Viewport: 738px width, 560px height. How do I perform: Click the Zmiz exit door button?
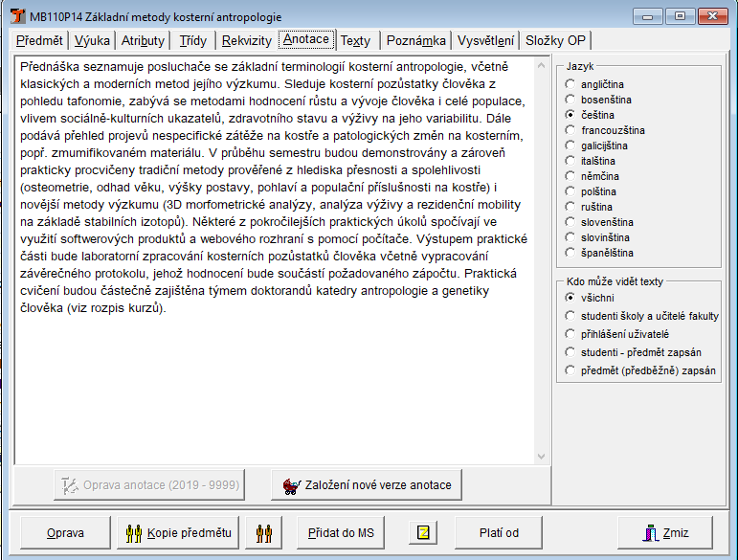666,533
